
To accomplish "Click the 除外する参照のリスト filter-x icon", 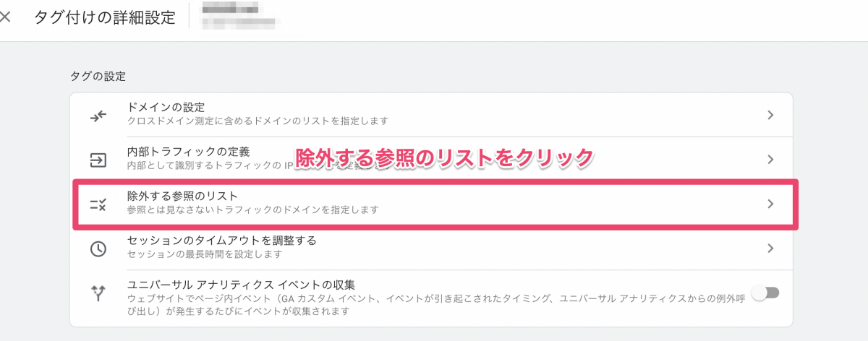I will [x=98, y=204].
